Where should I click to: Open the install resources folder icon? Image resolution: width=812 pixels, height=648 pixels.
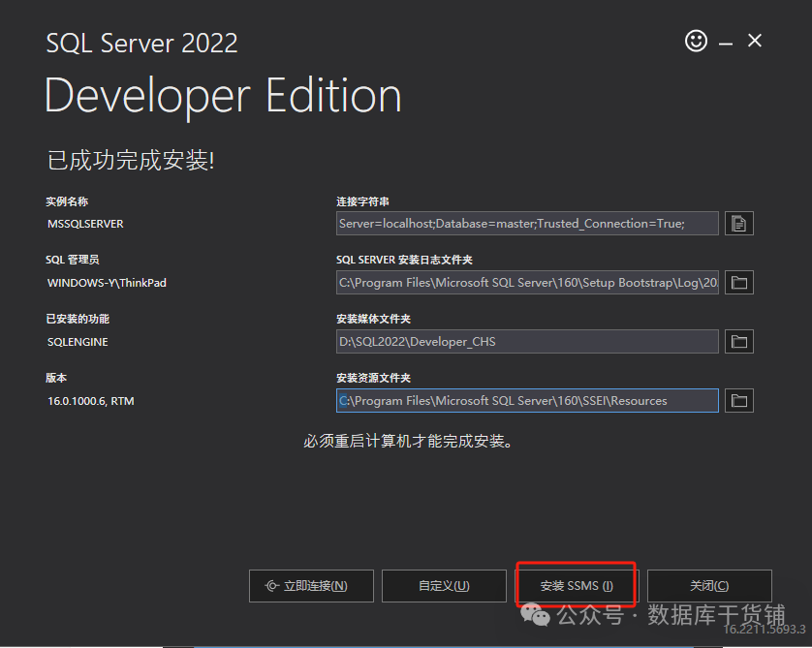tap(739, 401)
